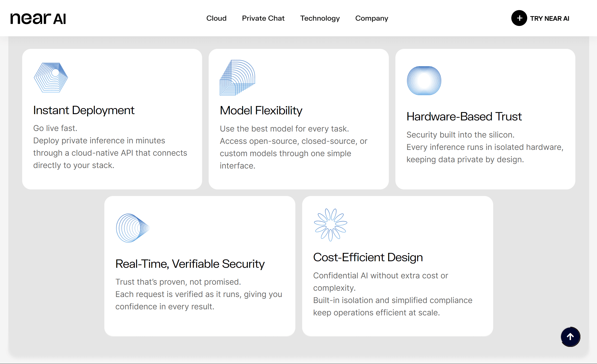Click the hexagon Instant Deployment icon
Screen dimensions: 597x364
[x=51, y=78]
